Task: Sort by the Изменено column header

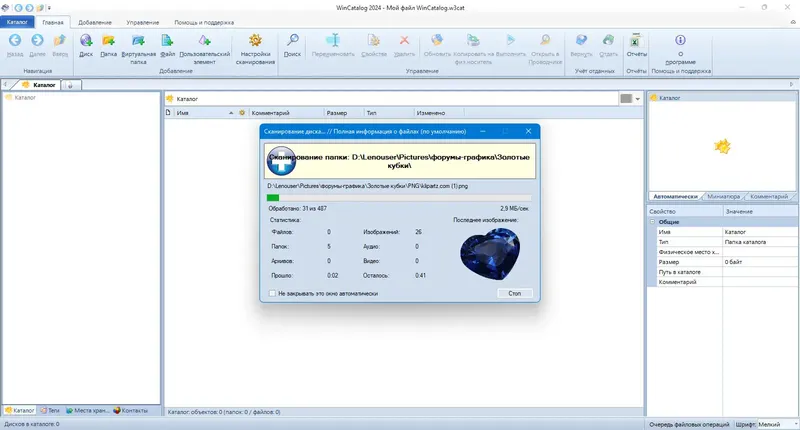Action: coord(438,113)
